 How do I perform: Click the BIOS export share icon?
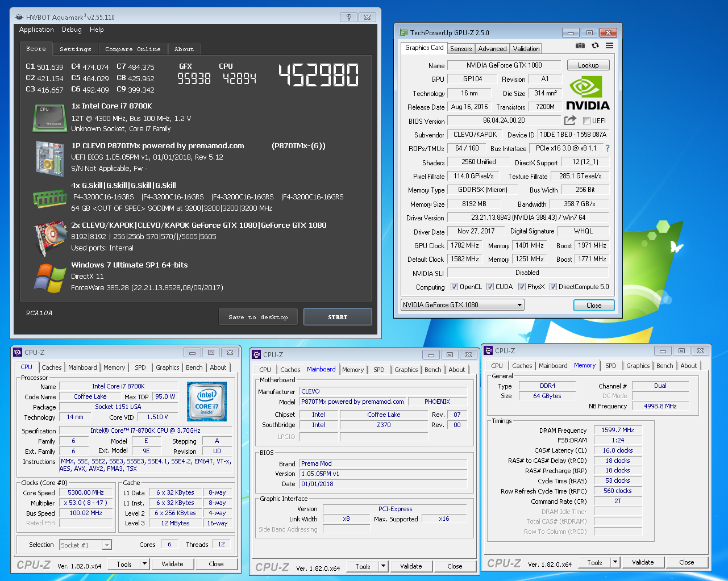point(570,120)
